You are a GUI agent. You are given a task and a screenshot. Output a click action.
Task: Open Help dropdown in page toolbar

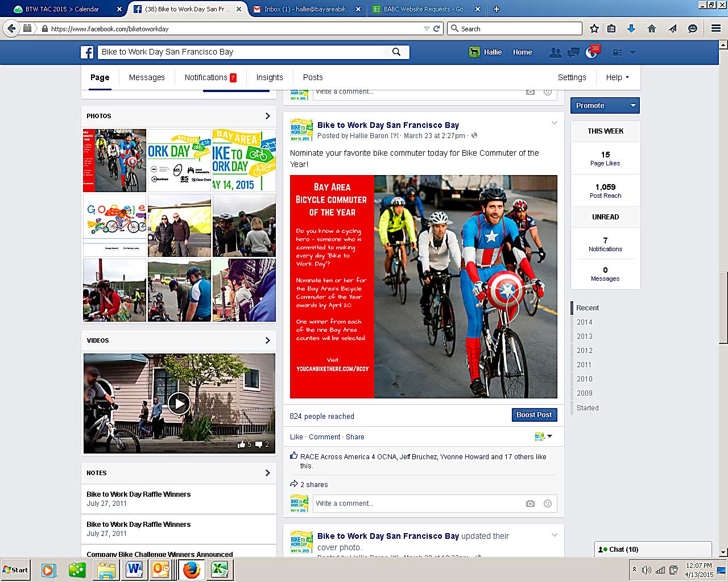(618, 77)
